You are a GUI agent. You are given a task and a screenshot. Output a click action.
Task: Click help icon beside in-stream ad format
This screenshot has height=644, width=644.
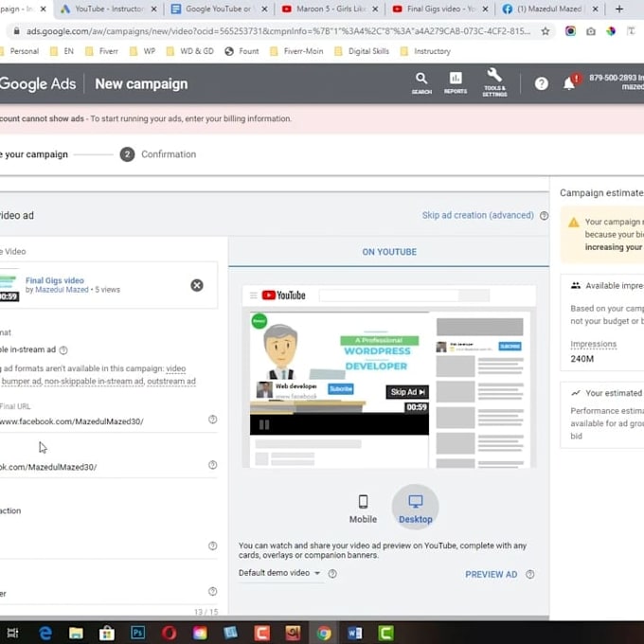pyautogui.click(x=63, y=350)
